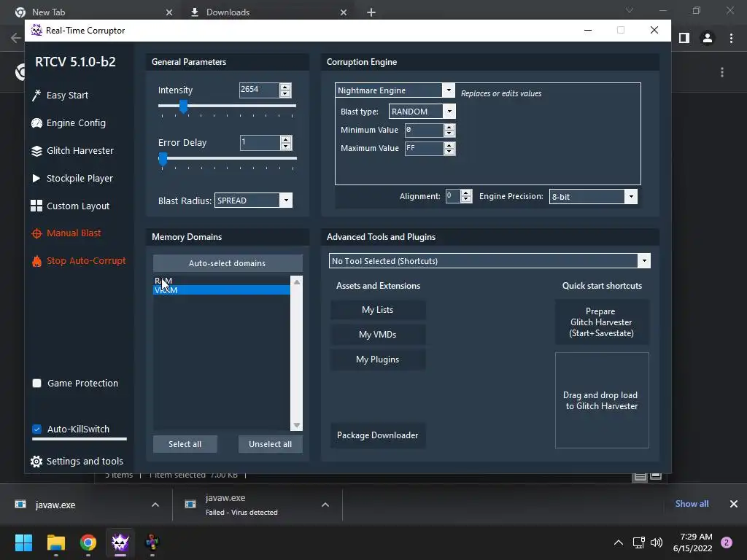The height and width of the screenshot is (560, 747).
Task: Click the Manual Blast crosshair icon
Action: 36,233
